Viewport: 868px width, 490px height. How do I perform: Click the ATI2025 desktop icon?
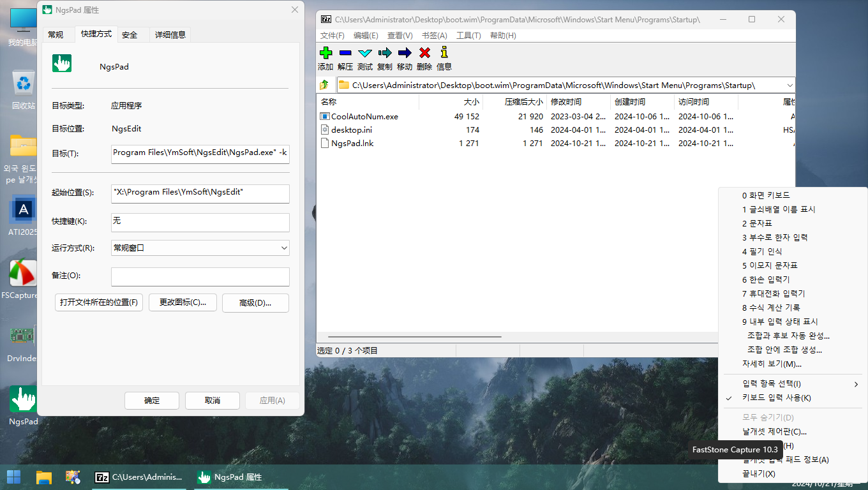click(x=24, y=210)
